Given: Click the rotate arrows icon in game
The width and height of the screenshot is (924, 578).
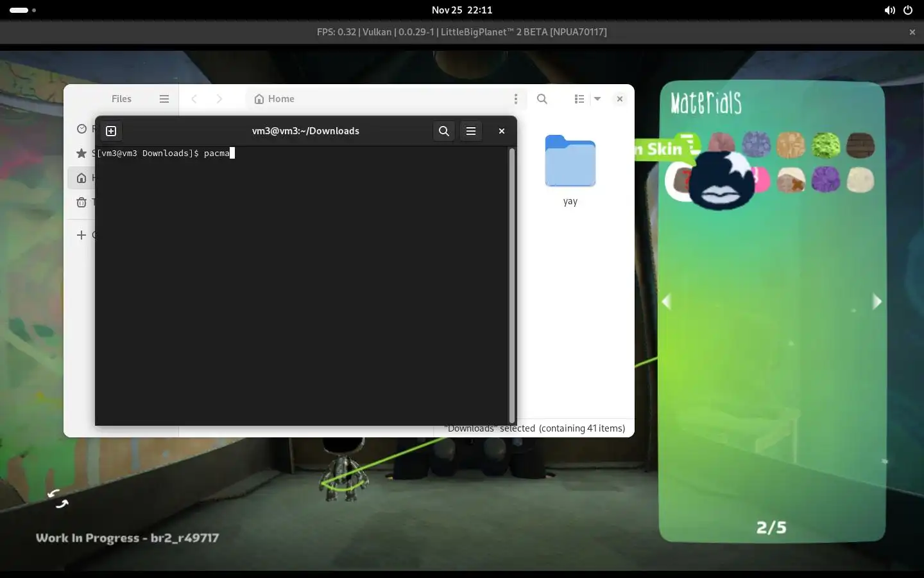Looking at the screenshot, I should (58, 498).
